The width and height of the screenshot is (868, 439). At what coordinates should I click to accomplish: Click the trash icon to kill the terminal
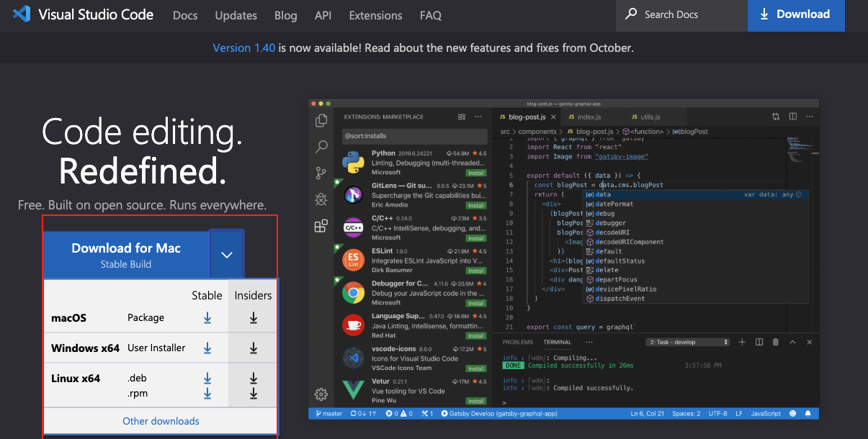775,342
